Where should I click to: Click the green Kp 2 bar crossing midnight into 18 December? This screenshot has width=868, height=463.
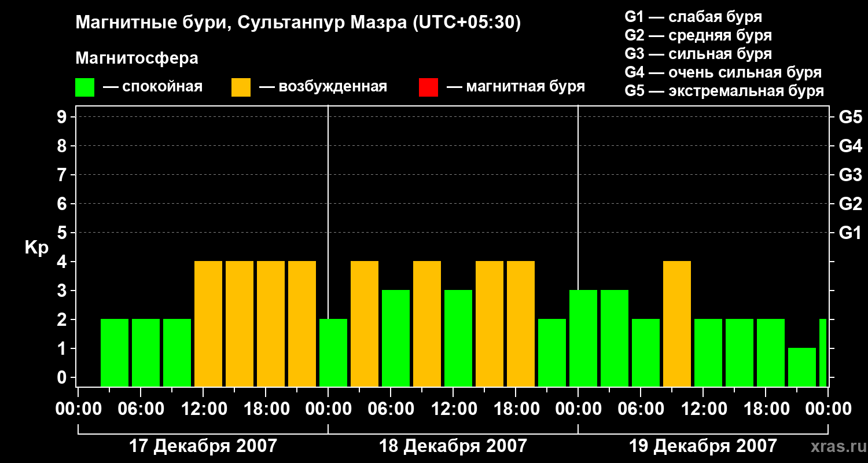pos(333,352)
